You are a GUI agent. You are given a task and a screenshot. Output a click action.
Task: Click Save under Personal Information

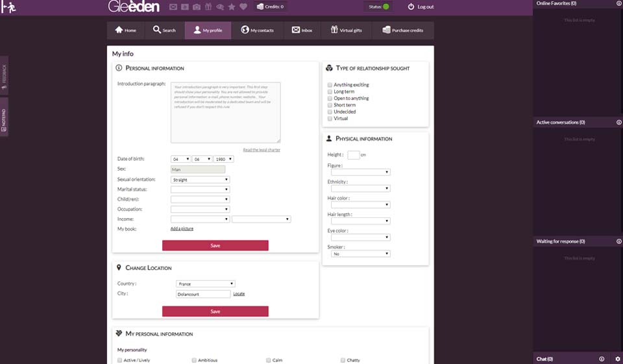pos(215,245)
